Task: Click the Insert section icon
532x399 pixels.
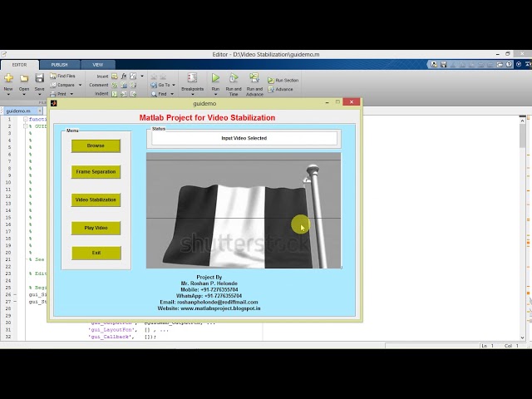Action: pos(115,76)
